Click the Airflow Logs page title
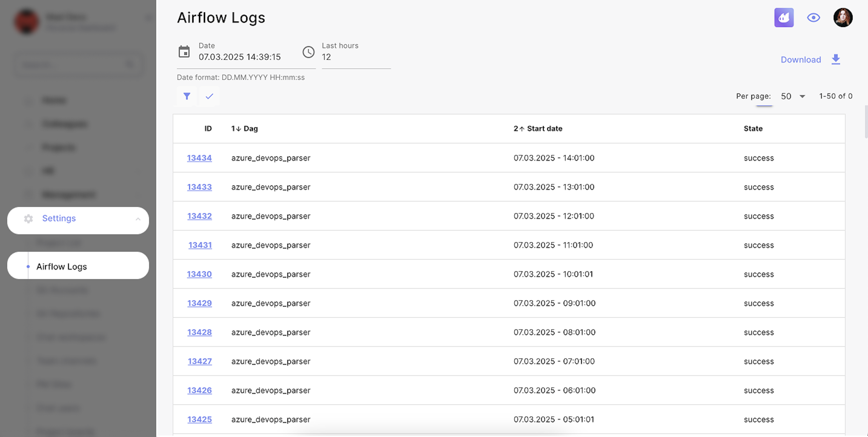Screen dimensions: 868x437 221,18
